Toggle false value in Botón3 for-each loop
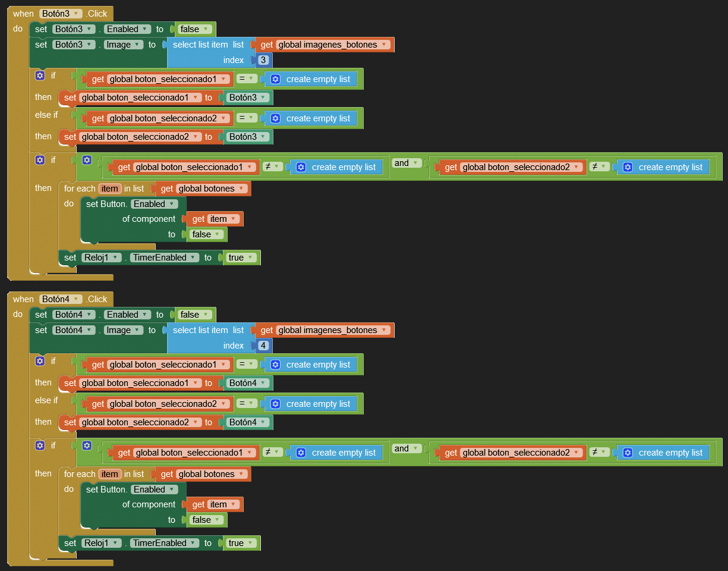Screen dimensions: 728x571 (206, 234)
